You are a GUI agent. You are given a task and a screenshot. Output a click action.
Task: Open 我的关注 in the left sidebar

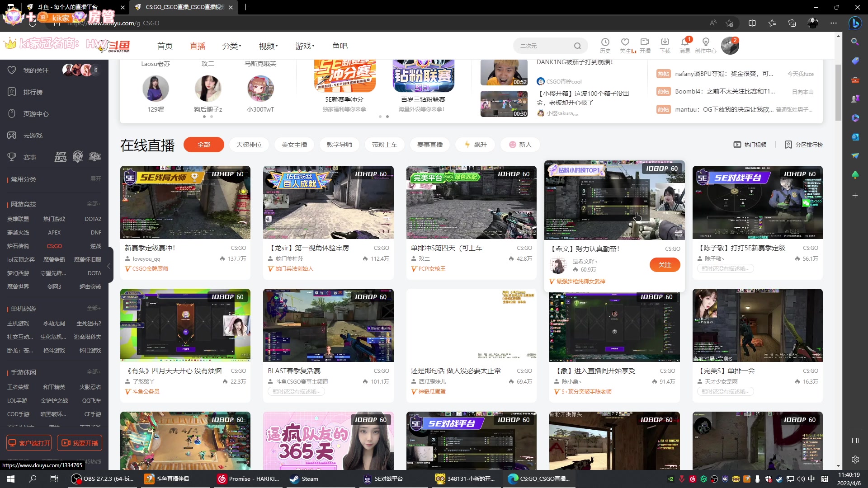pyautogui.click(x=28, y=70)
